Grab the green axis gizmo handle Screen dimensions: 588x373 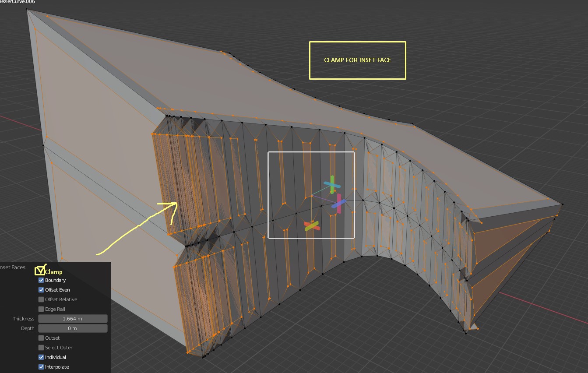[x=332, y=184]
